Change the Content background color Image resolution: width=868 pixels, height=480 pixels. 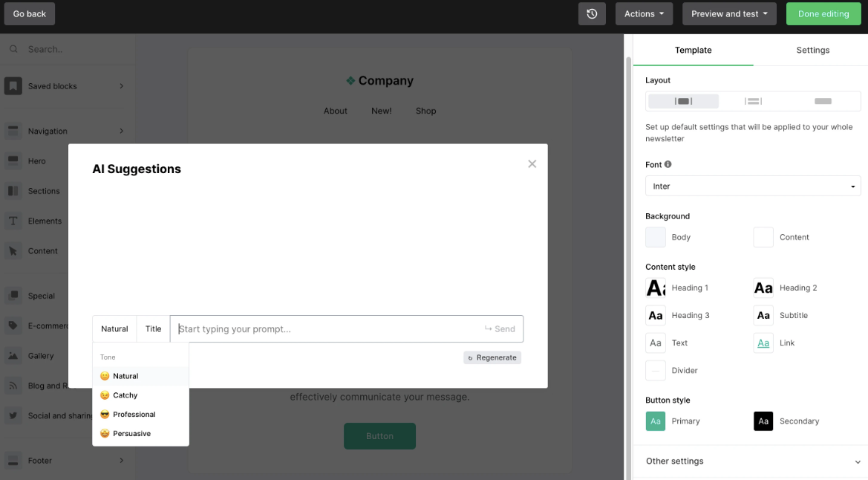point(763,237)
